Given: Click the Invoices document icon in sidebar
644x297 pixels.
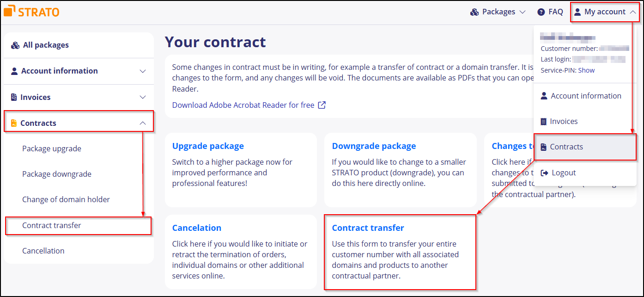Looking at the screenshot, I should pos(14,97).
